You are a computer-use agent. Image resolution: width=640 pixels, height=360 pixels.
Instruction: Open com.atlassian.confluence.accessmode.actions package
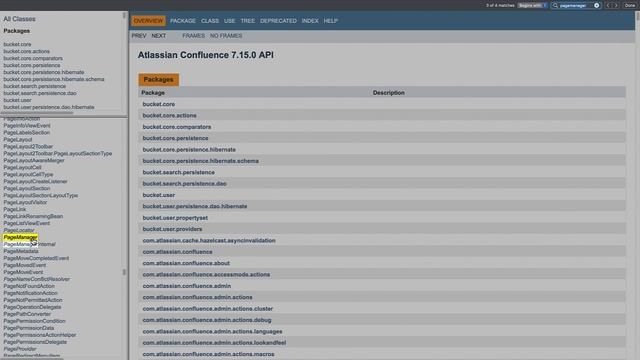(x=206, y=275)
